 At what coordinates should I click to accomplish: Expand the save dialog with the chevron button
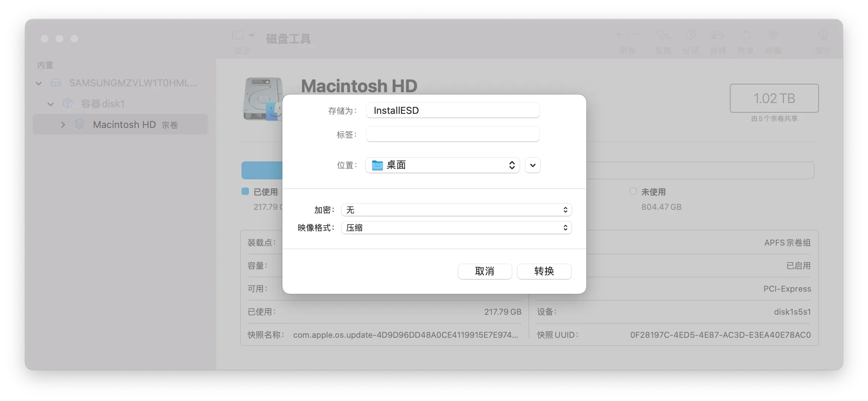click(x=532, y=165)
